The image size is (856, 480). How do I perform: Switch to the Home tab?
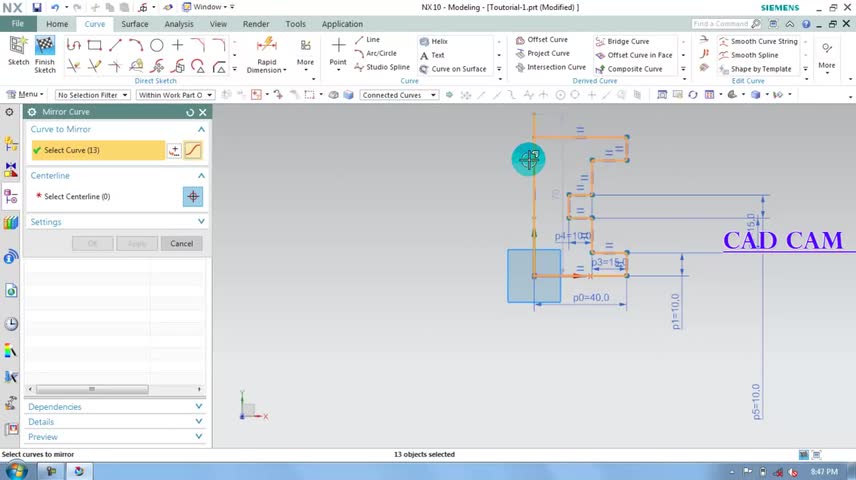click(57, 24)
